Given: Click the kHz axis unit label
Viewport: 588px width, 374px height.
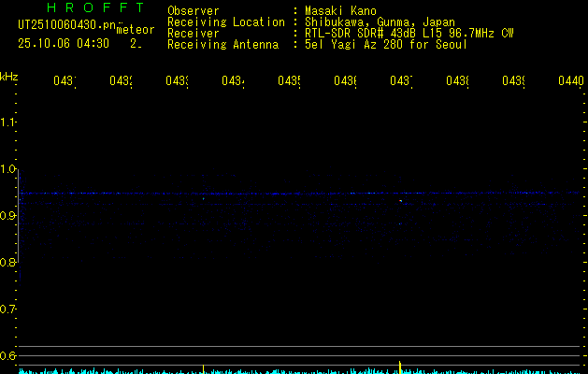Looking at the screenshot, I should coord(9,76).
